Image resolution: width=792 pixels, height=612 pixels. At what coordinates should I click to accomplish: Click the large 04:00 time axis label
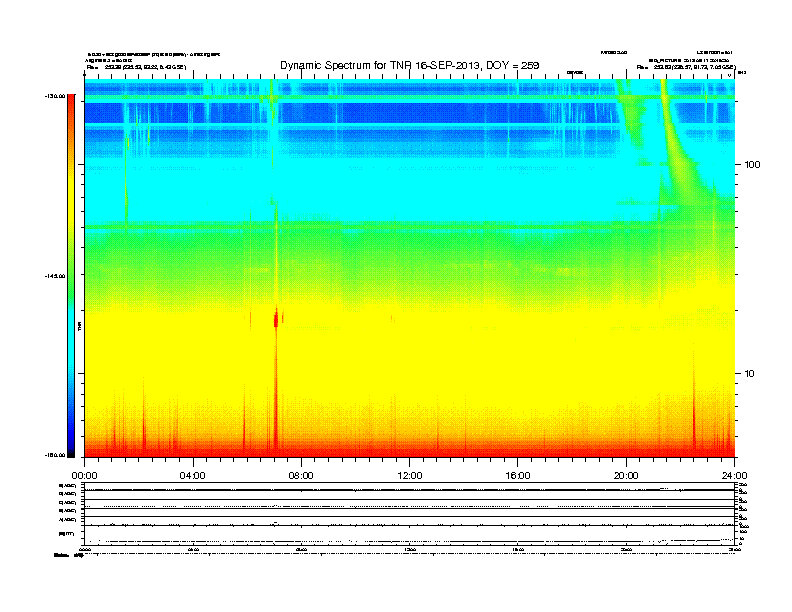(x=193, y=476)
